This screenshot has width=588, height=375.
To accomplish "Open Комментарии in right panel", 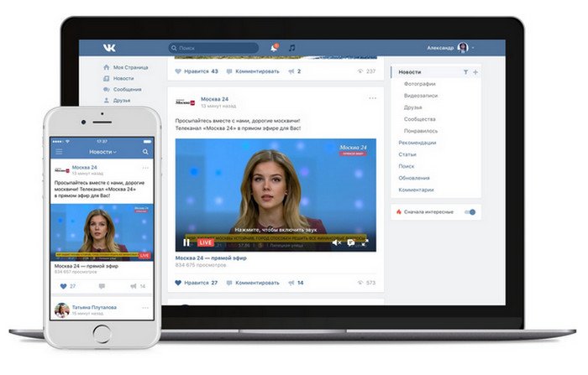I will point(416,190).
